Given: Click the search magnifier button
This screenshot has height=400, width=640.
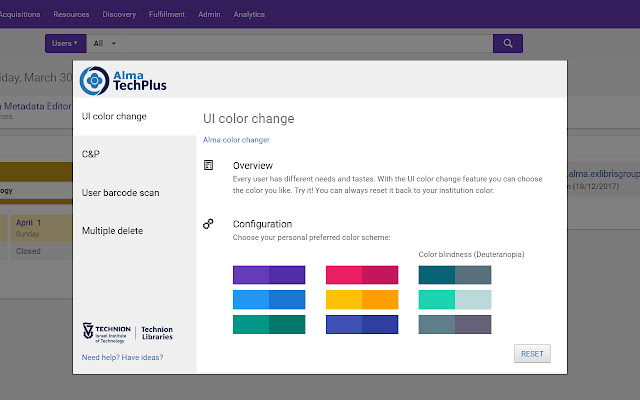Looking at the screenshot, I should 508,43.
